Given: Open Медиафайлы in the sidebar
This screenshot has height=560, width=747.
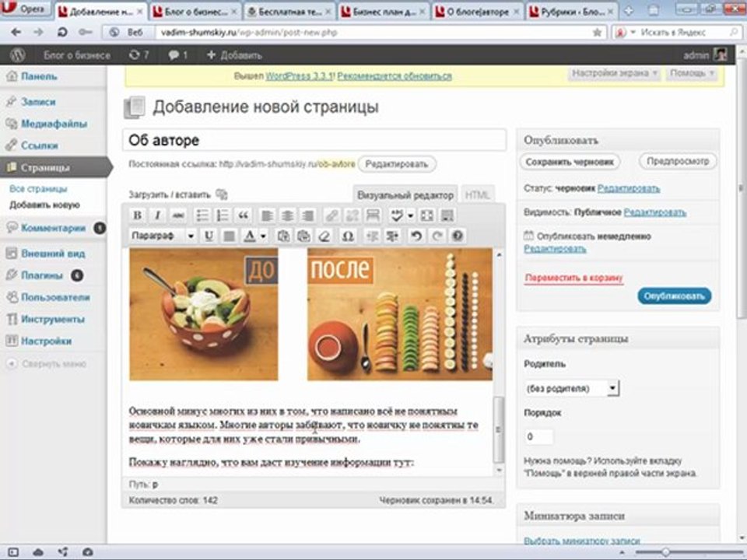Looking at the screenshot, I should coord(54,124).
